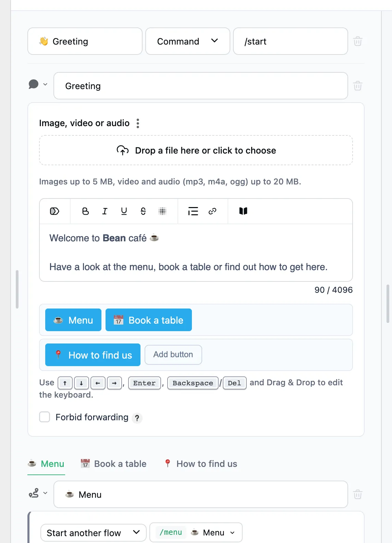Switch to the How to find us tab
This screenshot has height=543, width=392.
tap(200, 464)
